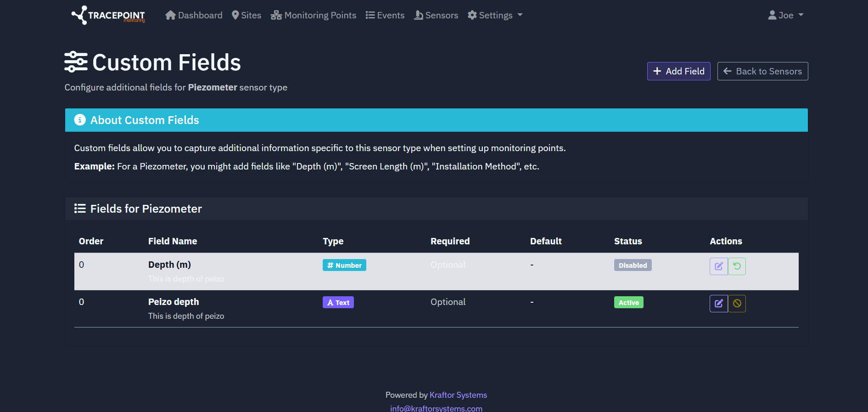
Task: Click the Active status badge
Action: (x=629, y=302)
